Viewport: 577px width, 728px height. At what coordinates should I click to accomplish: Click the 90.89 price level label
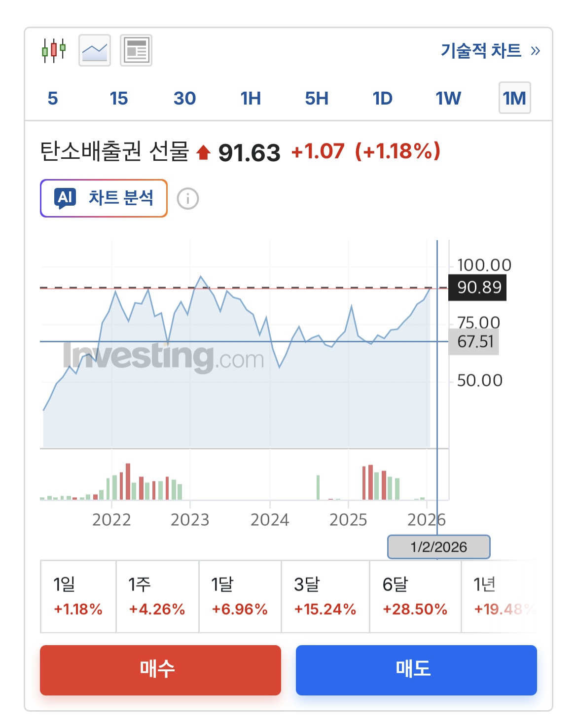[x=477, y=287]
